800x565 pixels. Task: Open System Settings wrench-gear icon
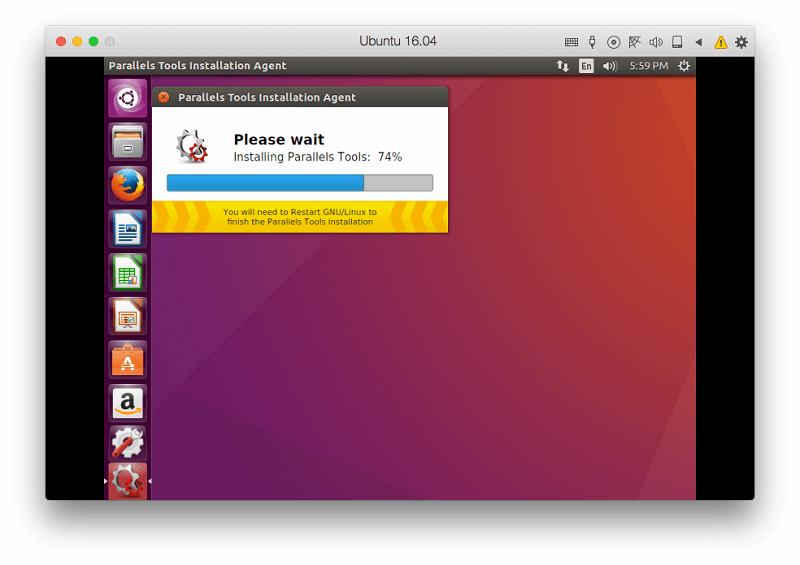click(128, 443)
